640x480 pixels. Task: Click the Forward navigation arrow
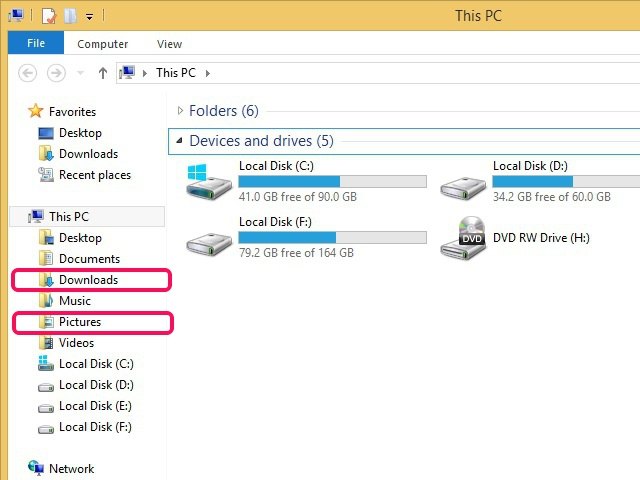click(x=56, y=73)
